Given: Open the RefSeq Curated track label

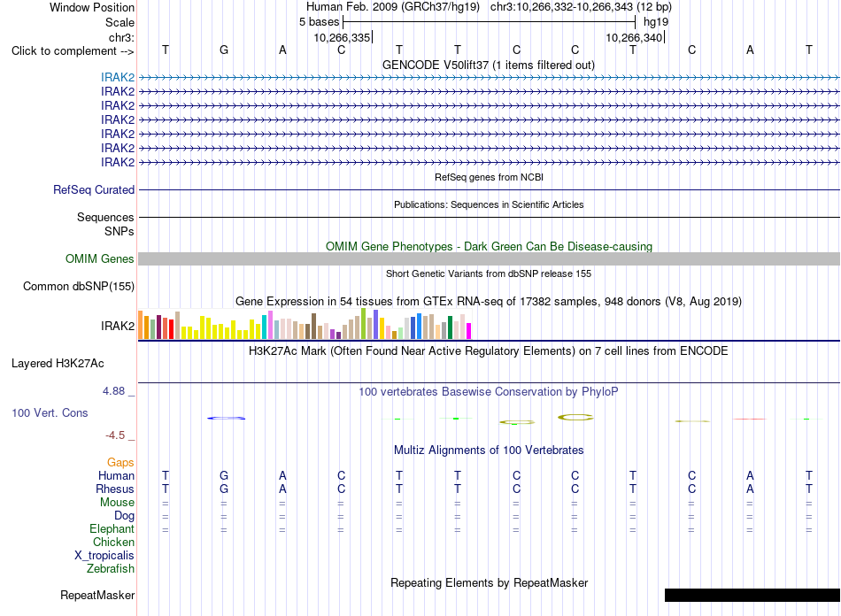Looking at the screenshot, I should pyautogui.click(x=94, y=189).
